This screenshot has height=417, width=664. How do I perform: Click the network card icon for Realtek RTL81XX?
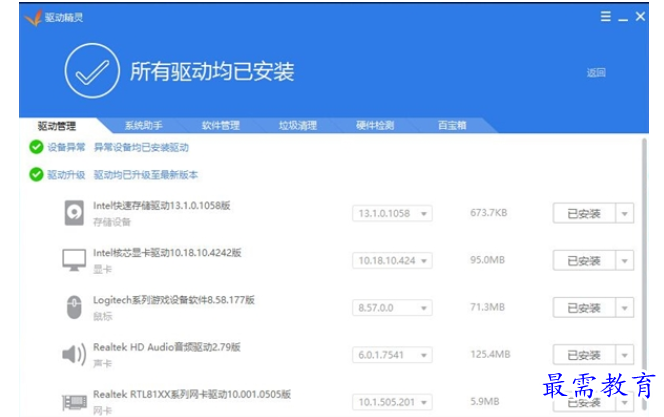(75, 402)
